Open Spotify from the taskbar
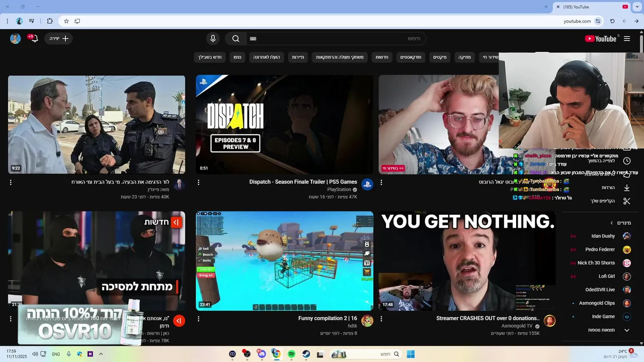The width and height of the screenshot is (644, 362). coord(291,354)
